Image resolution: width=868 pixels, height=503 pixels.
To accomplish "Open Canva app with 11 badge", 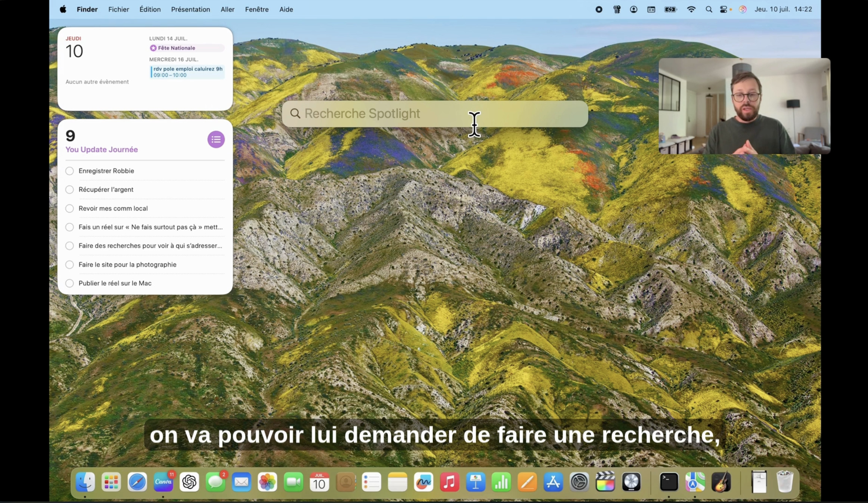I will point(163,482).
